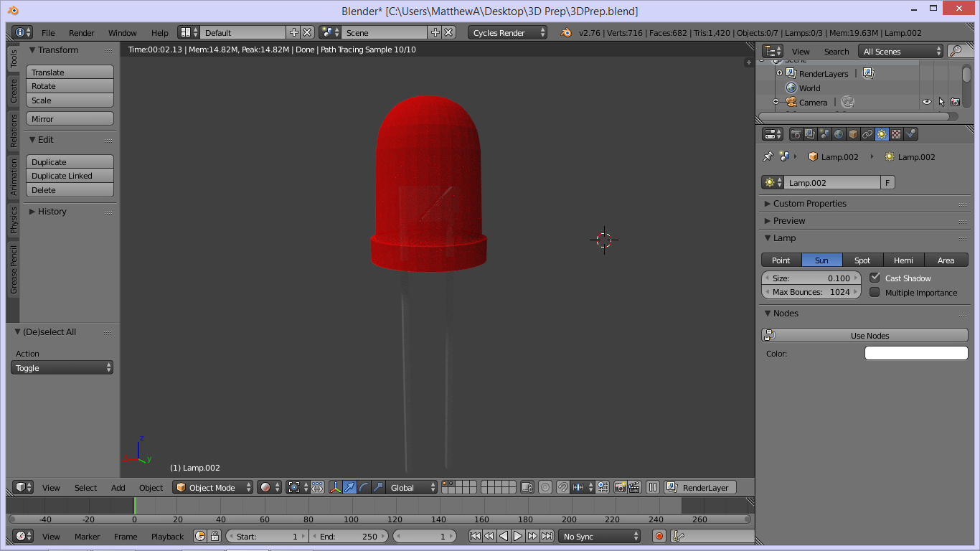Select the Spot lamp type
This screenshot has width=980, height=551.
point(863,260)
